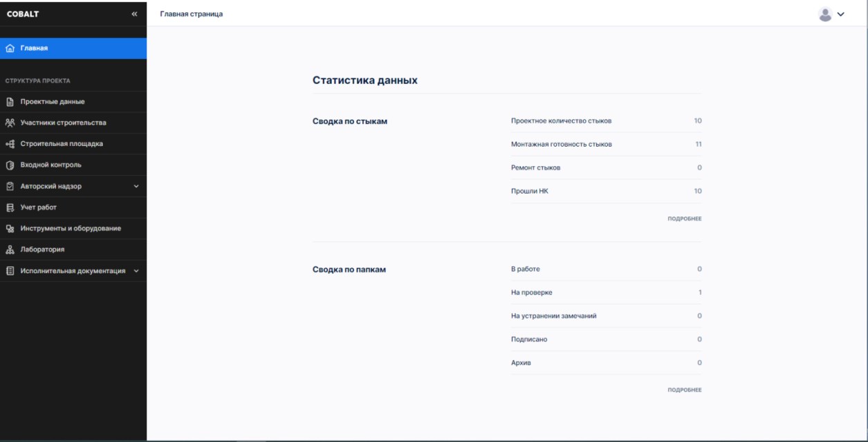Collapse the sidebar with double chevron icon

134,14
